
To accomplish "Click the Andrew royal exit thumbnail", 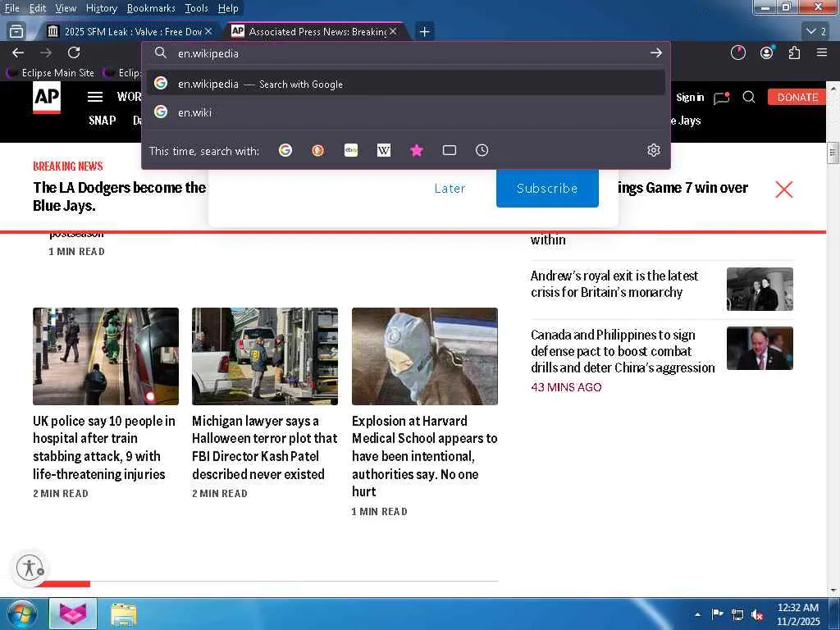I will point(760,289).
